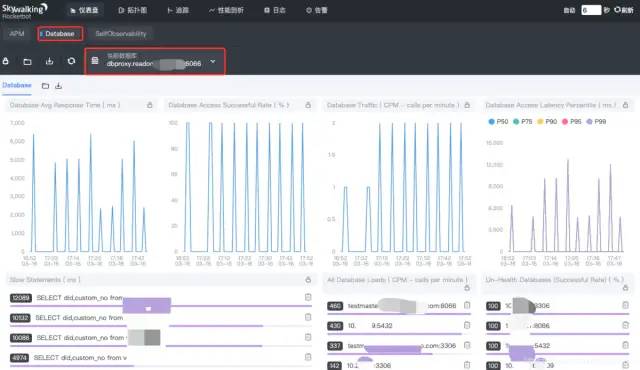This screenshot has height=370, width=640.
Task: Open the 性能剖析 profiling menu
Action: pyautogui.click(x=227, y=10)
